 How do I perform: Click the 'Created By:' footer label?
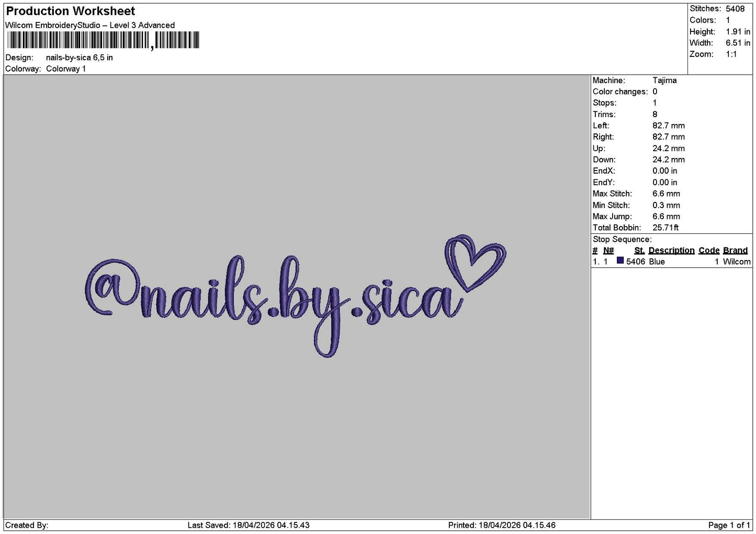pos(27,525)
